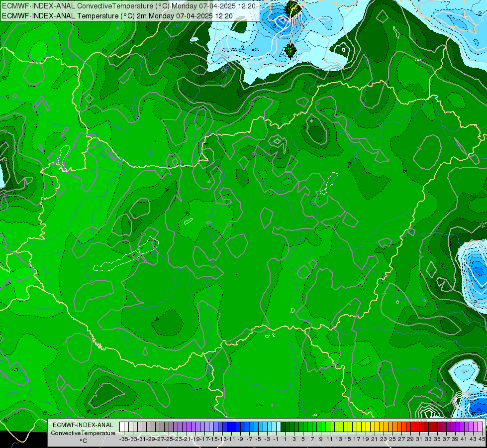Click the -9 legend scale value
The width and height of the screenshot is (487, 448).
pyautogui.click(x=240, y=439)
